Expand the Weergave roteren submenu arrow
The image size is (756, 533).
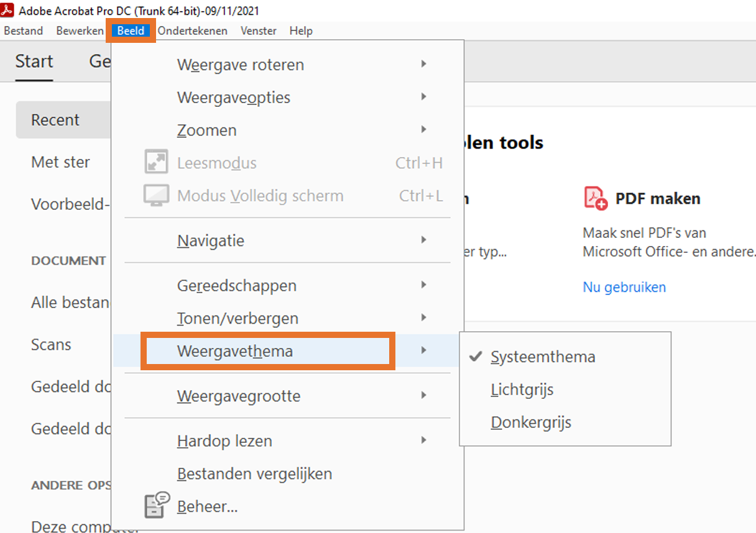423,64
